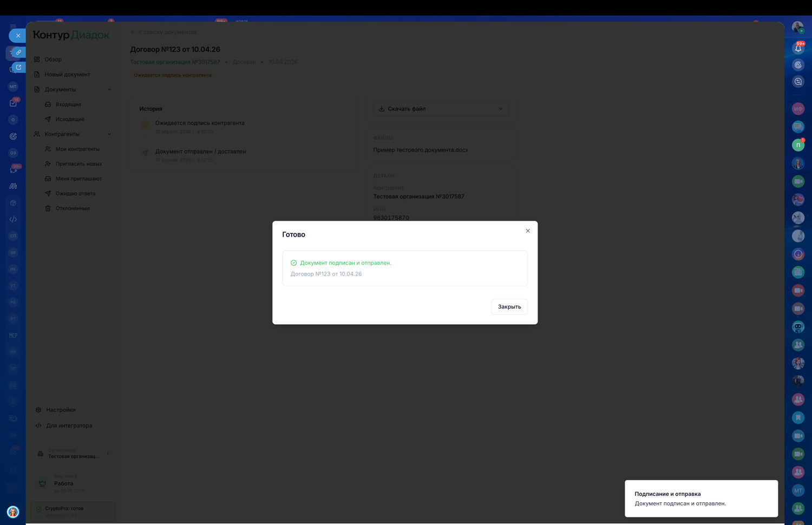Click the Работа tariff crown icon
The image size is (812, 525).
(x=42, y=483)
